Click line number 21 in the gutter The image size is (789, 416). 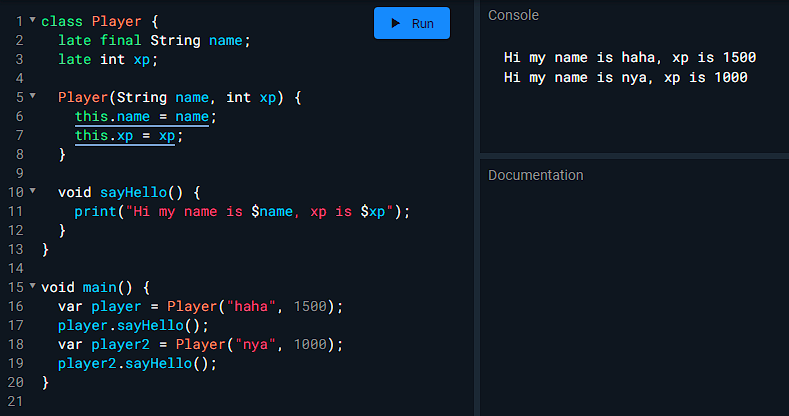16,401
